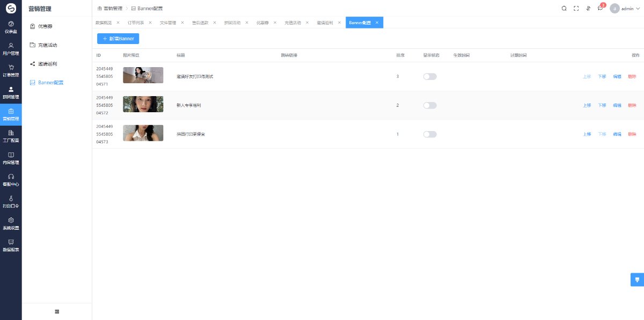
Task: Open 邀请返利 in the marketing submenu
Action: pyautogui.click(x=57, y=64)
